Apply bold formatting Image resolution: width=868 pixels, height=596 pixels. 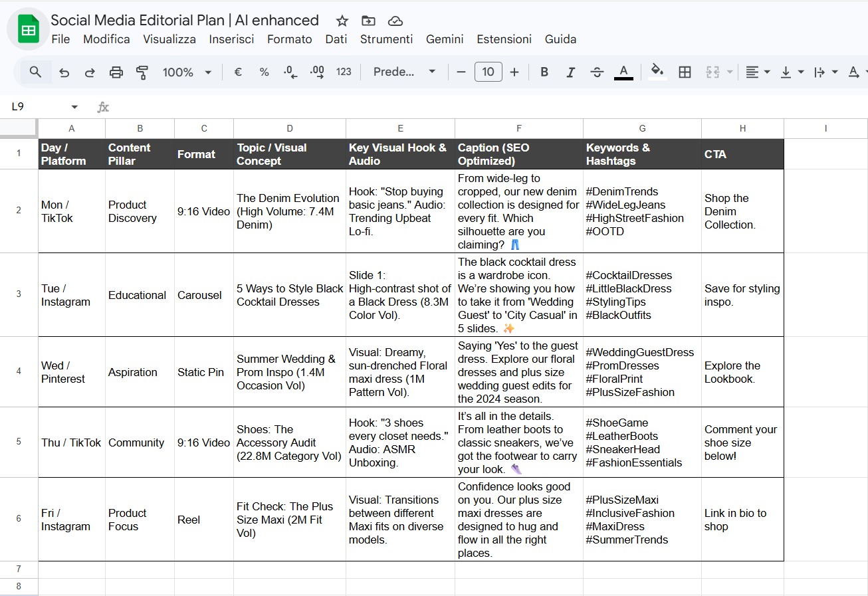[x=544, y=72]
